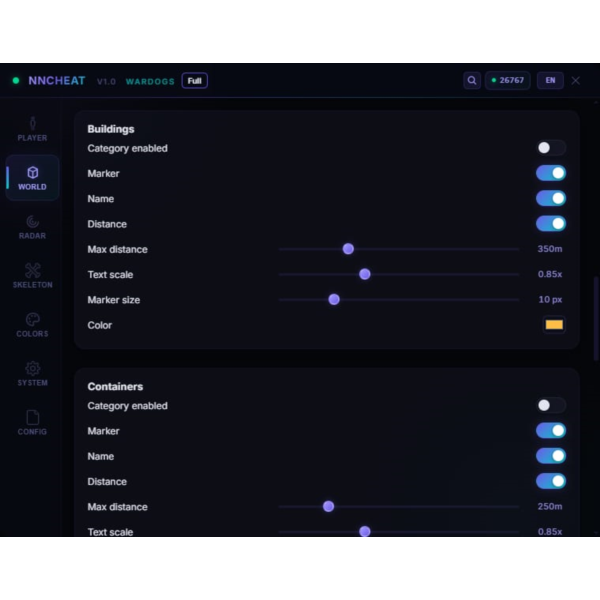Click the Buildings Text scale slider handle
The image size is (600, 600).
(x=365, y=274)
